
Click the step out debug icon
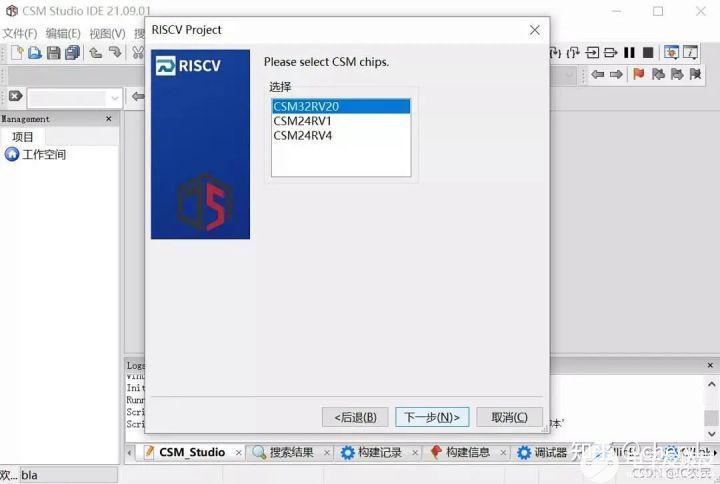[573, 53]
